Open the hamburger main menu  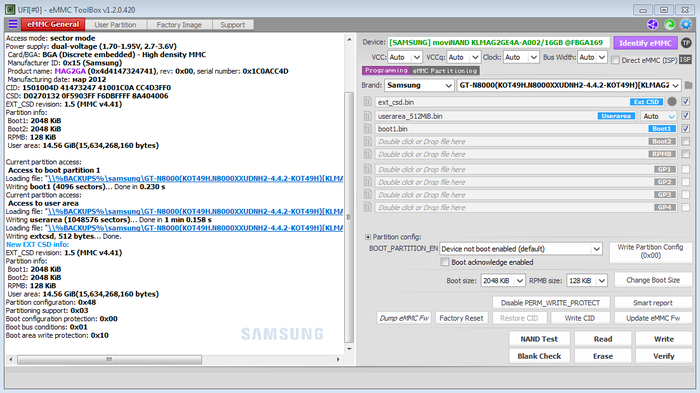point(13,24)
